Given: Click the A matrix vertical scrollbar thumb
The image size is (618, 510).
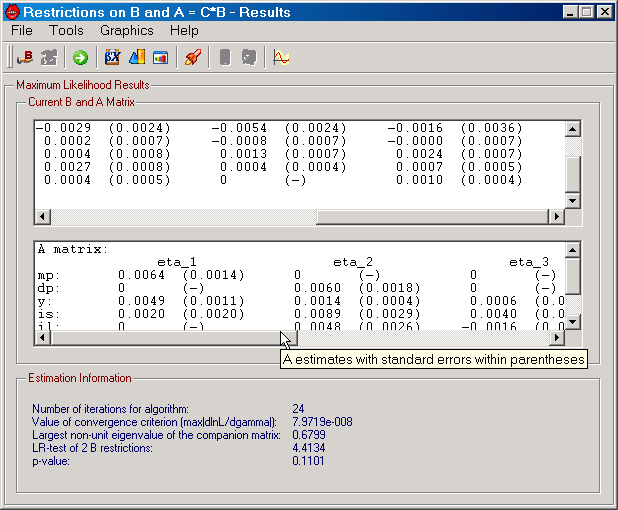Looking at the screenshot, I should pyautogui.click(x=572, y=276).
